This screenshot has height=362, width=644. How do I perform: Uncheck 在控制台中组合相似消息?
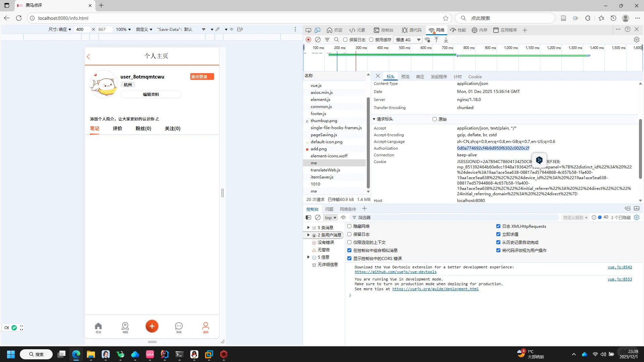(349, 250)
